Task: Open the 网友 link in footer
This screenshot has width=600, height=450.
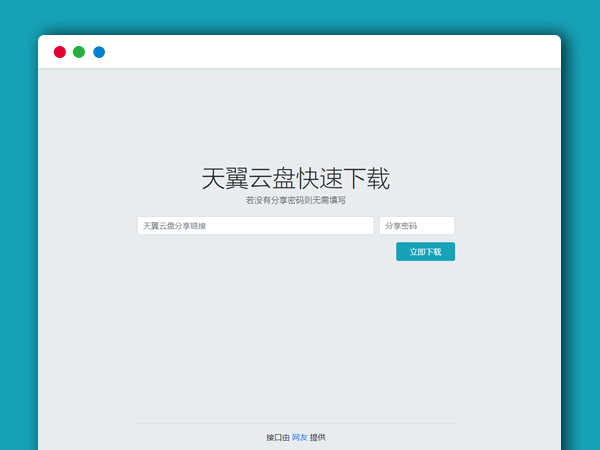Action: point(300,437)
